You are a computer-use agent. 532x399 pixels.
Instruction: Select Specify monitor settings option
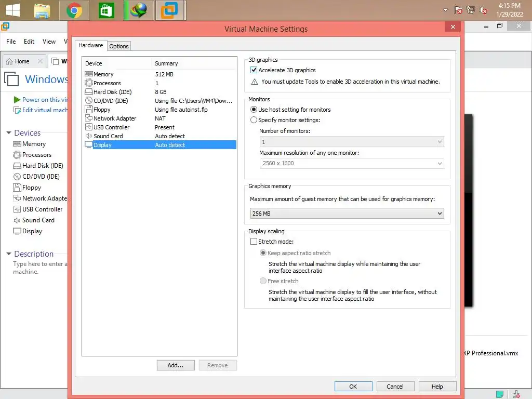click(x=254, y=120)
